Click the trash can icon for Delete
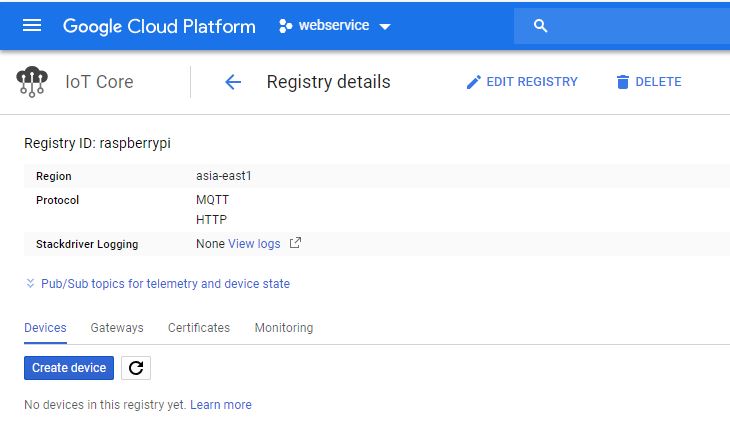 coord(623,82)
